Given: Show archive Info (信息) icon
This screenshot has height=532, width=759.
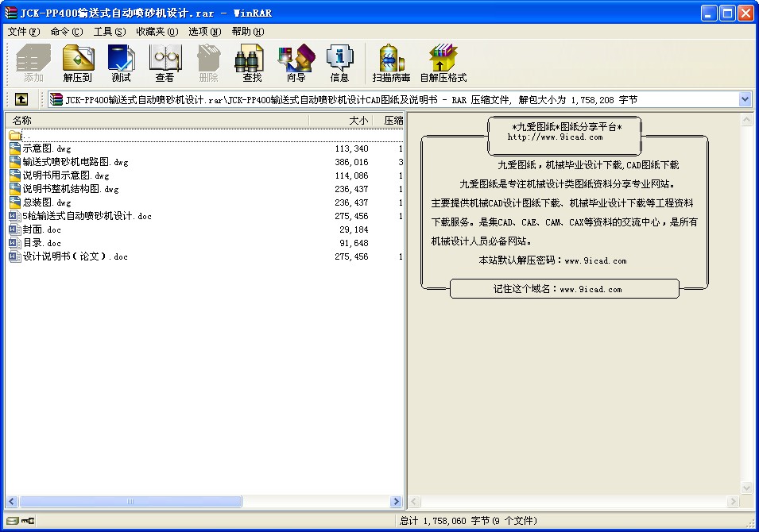Looking at the screenshot, I should click(x=339, y=64).
